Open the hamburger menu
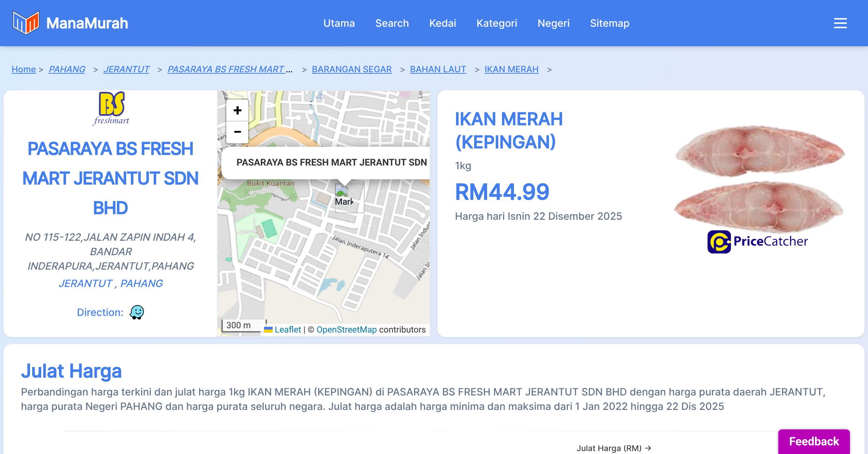This screenshot has width=868, height=454. (x=840, y=23)
